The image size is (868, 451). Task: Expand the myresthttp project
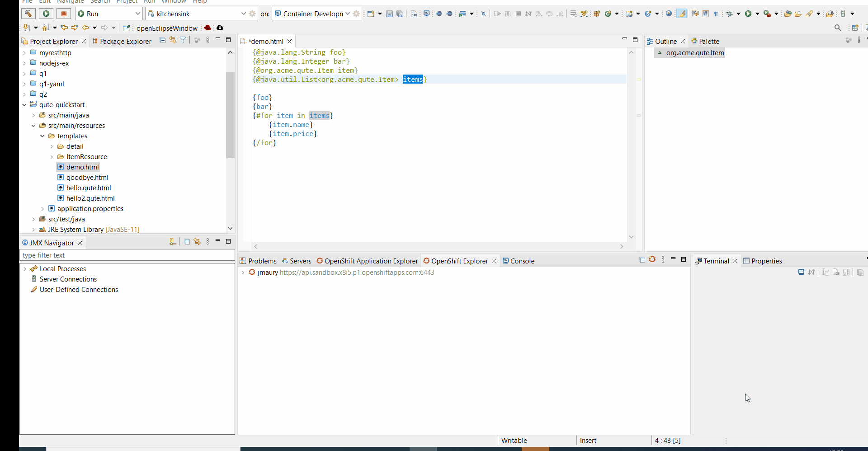(24, 53)
